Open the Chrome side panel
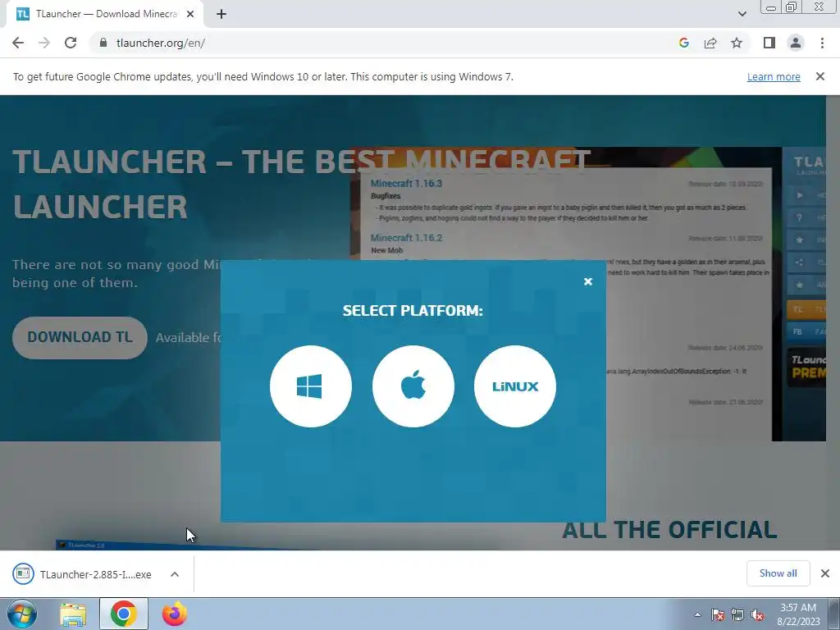The image size is (840, 630). coord(769,43)
